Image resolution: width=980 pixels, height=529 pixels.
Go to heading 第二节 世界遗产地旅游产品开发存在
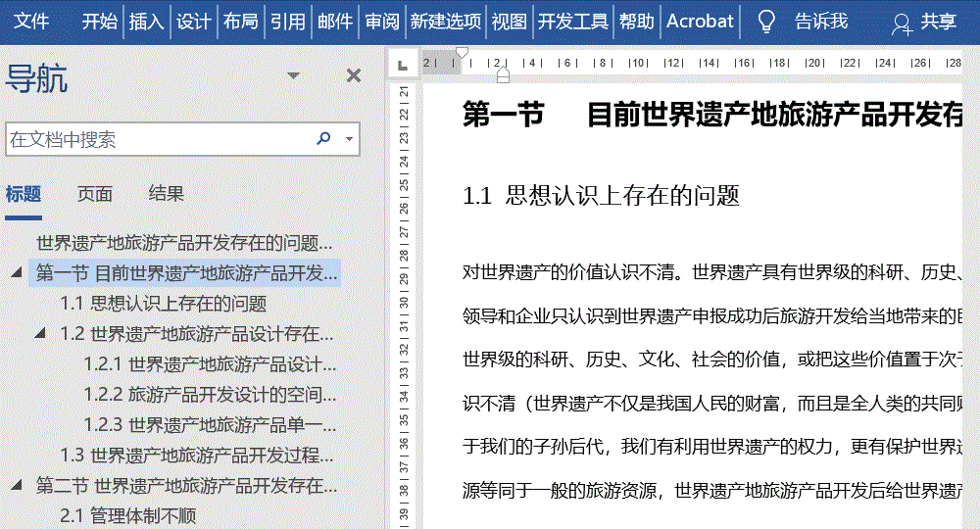(x=186, y=485)
